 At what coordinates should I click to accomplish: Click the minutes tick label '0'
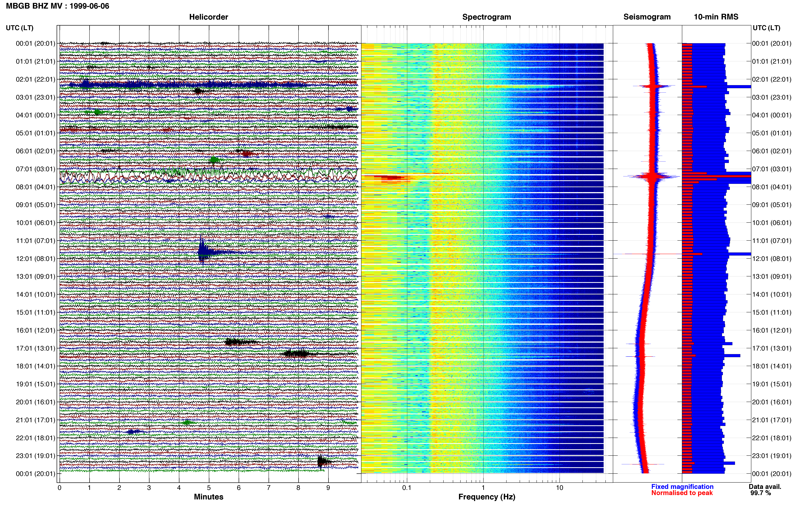59,487
